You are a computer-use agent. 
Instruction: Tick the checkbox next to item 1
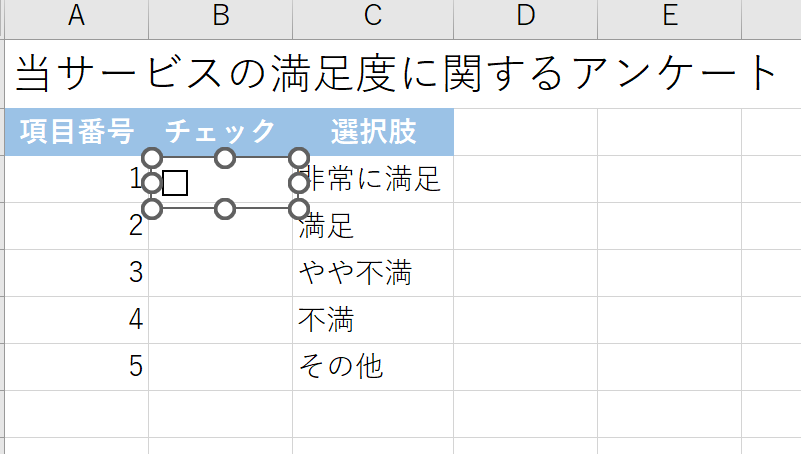tap(175, 183)
